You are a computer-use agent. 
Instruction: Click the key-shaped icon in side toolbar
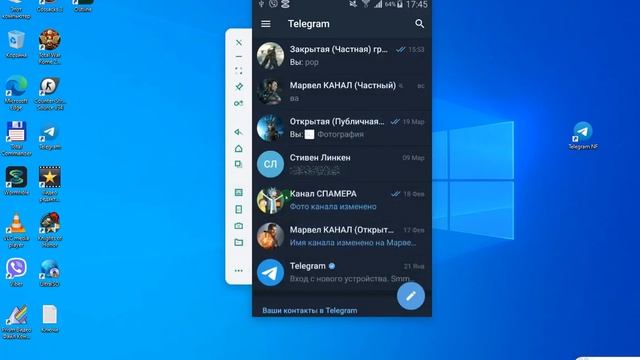239,103
